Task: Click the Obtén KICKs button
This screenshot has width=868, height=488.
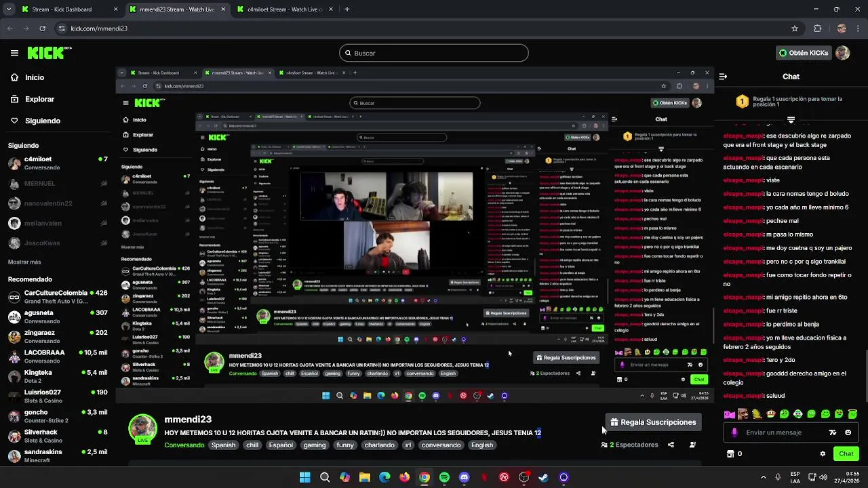Action: click(x=804, y=53)
